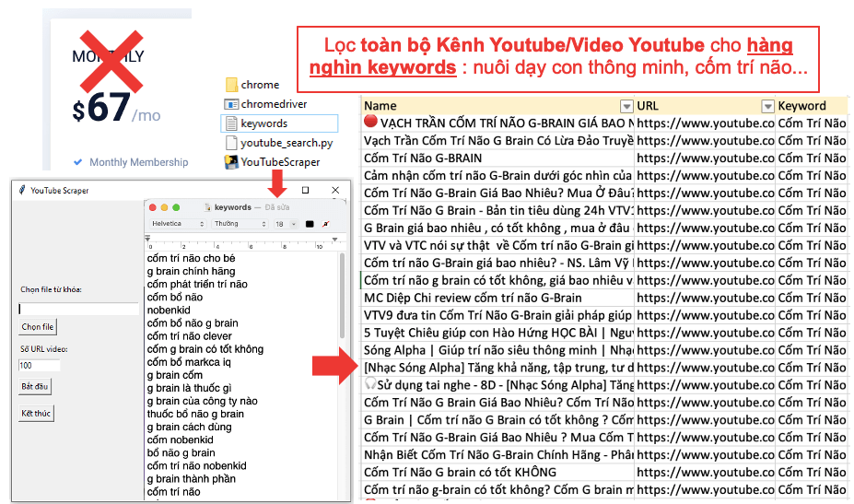Click the keywords document proxy icon in title bar
The height and width of the screenshot is (504, 854).
pyautogui.click(x=207, y=207)
